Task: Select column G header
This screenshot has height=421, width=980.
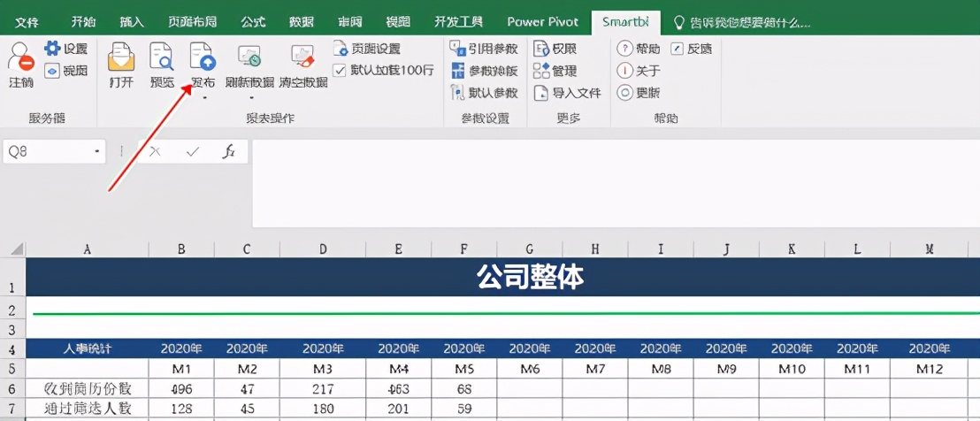Action: 530,249
